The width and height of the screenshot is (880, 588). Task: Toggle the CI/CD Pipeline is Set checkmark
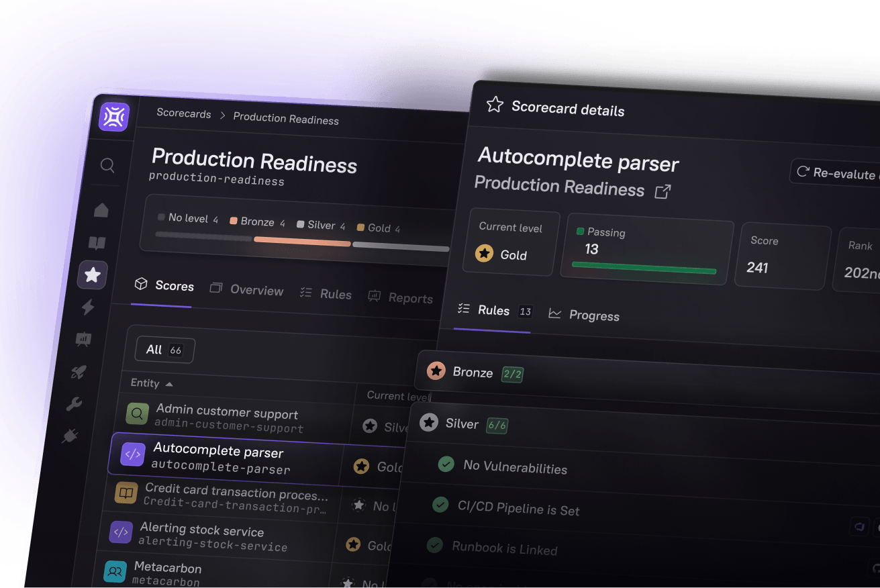coord(440,504)
